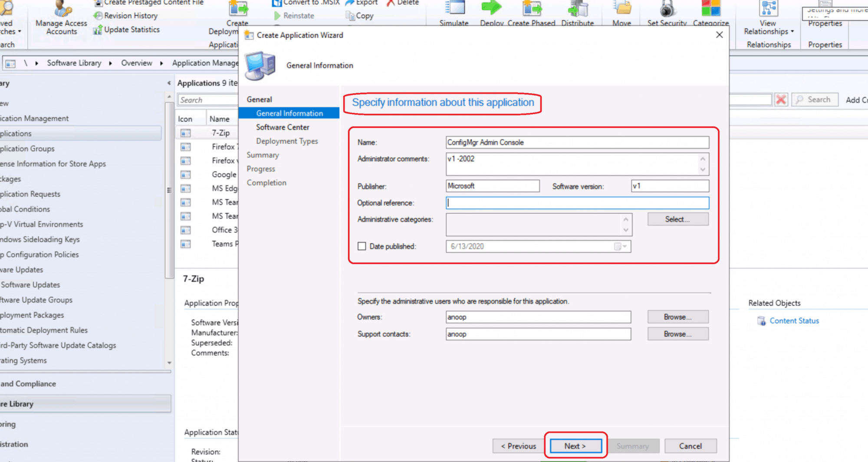Tick the Date published checkbox
The width and height of the screenshot is (868, 462).
point(362,246)
